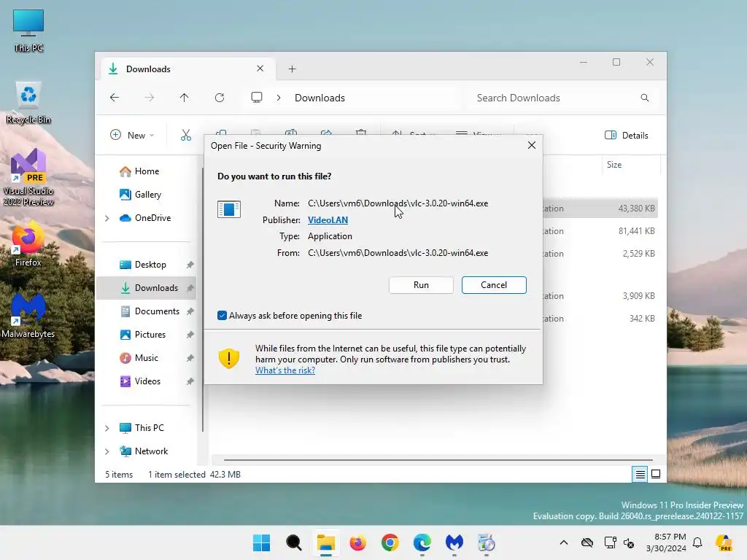Open the Windows Start menu
This screenshot has width=747, height=560.
262,542
